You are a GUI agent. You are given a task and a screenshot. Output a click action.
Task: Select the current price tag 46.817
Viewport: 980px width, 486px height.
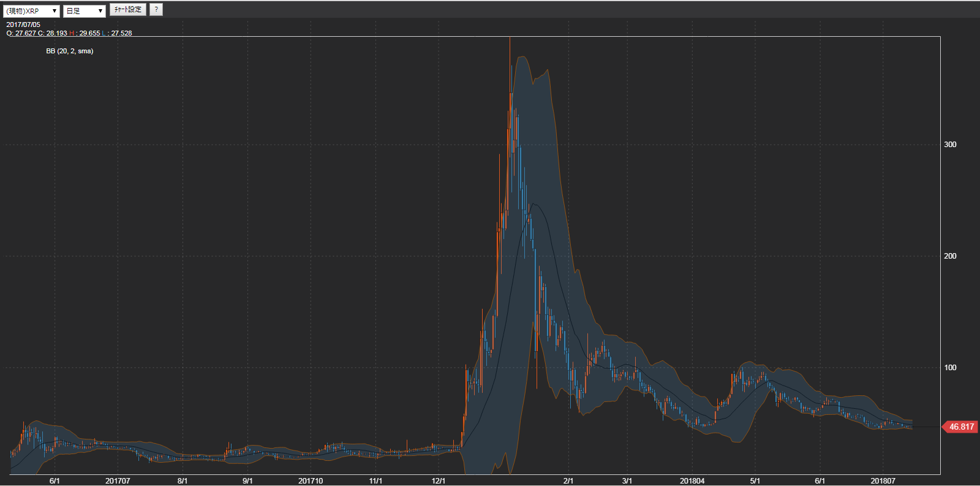pyautogui.click(x=960, y=427)
